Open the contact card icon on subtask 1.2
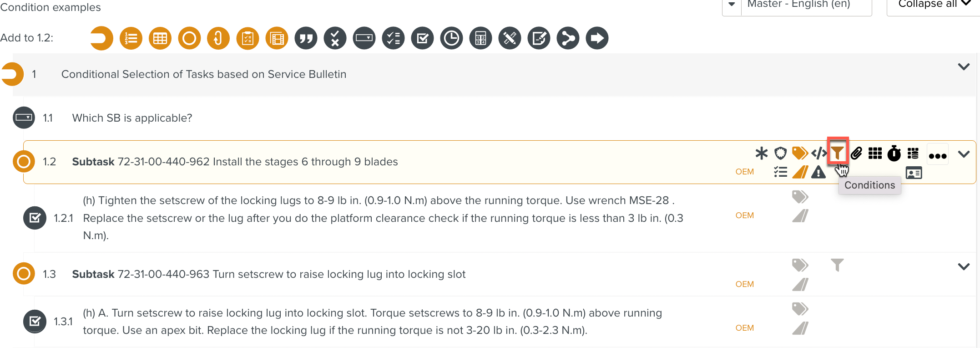 pyautogui.click(x=914, y=173)
